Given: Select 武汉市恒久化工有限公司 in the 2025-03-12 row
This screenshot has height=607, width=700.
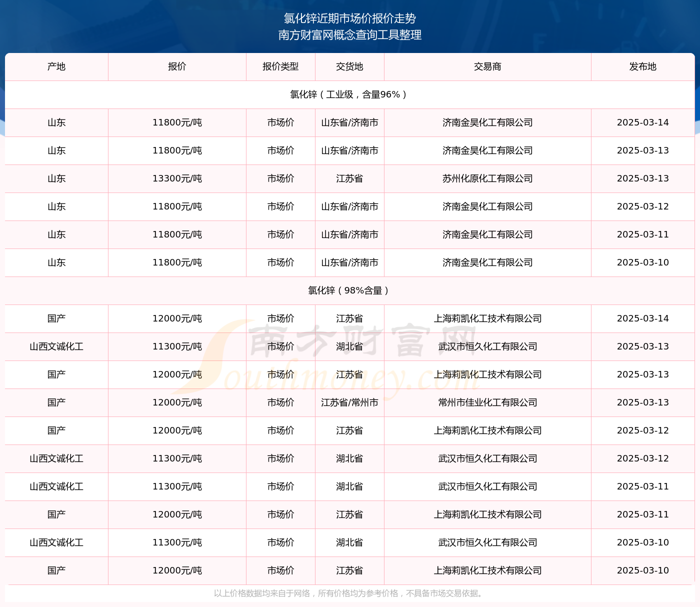Looking at the screenshot, I should click(x=487, y=459).
